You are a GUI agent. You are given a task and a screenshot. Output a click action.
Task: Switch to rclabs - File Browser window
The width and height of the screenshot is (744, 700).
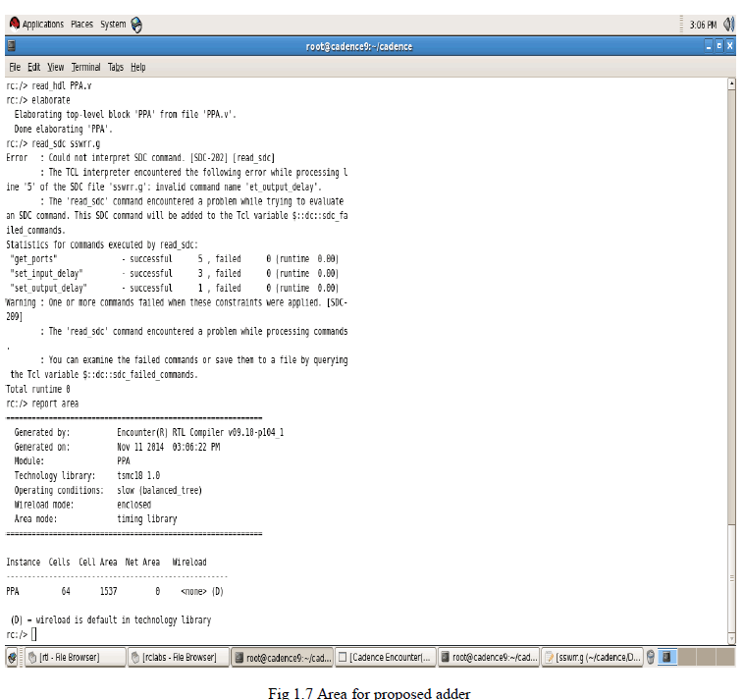point(178,657)
